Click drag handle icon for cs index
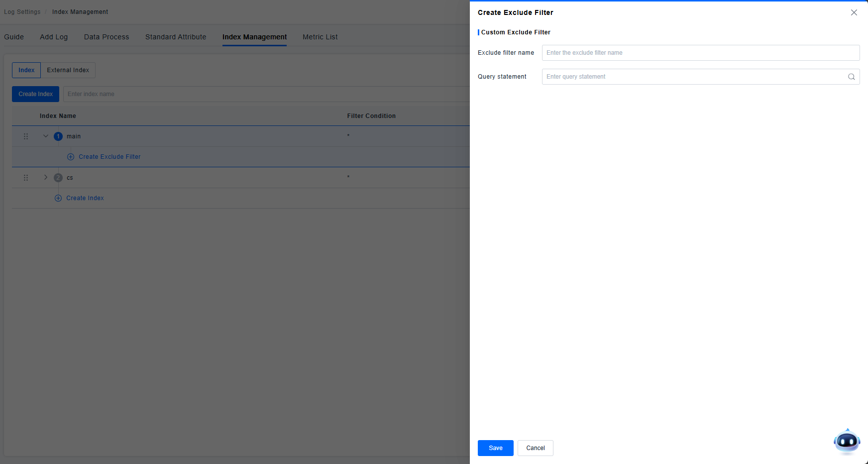This screenshot has width=868, height=464. [x=26, y=178]
